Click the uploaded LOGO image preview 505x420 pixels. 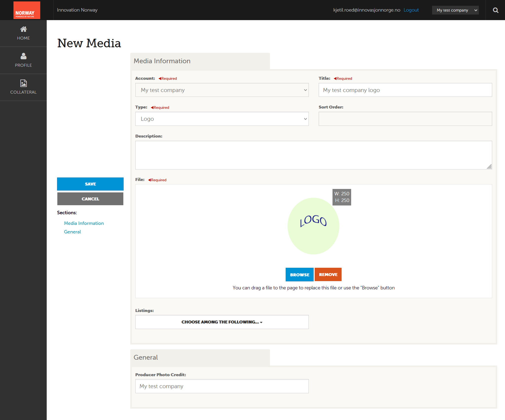tap(313, 226)
